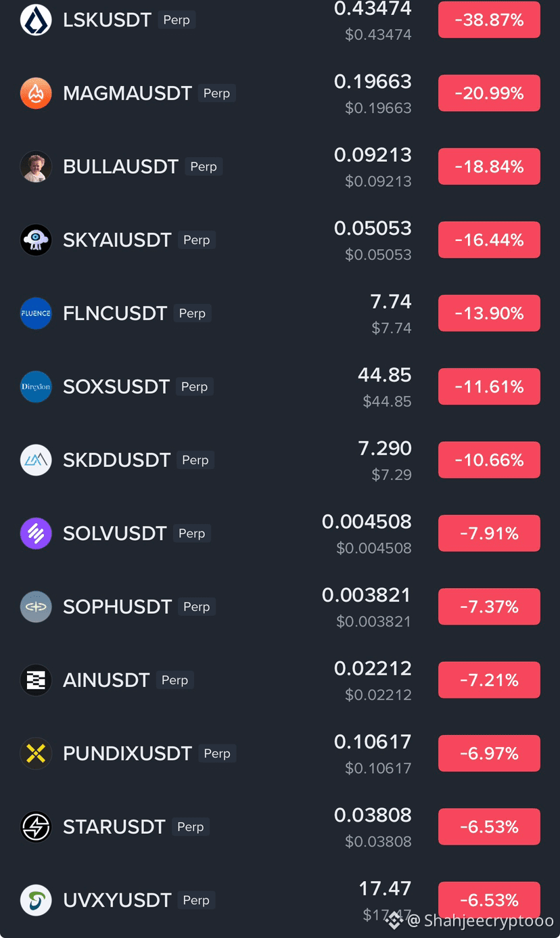Open the STARUSDT lightning icon

(x=36, y=827)
